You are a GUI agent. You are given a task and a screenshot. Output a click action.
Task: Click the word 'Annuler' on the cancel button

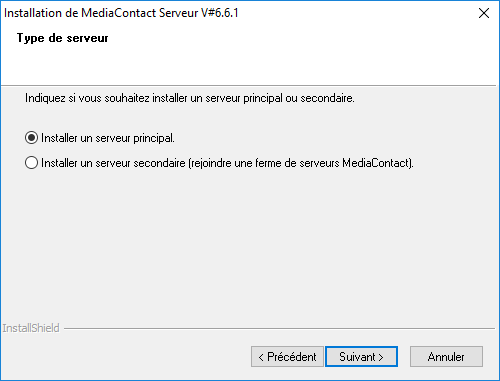(446, 357)
